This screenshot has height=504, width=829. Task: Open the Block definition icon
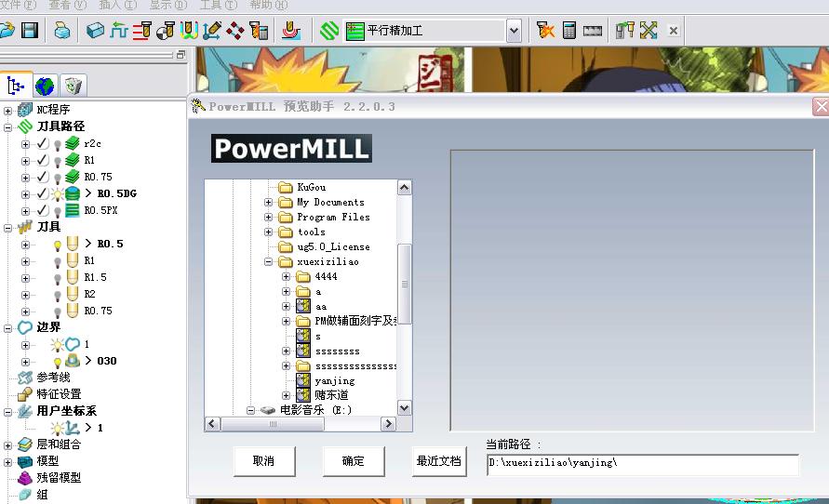coord(95,30)
